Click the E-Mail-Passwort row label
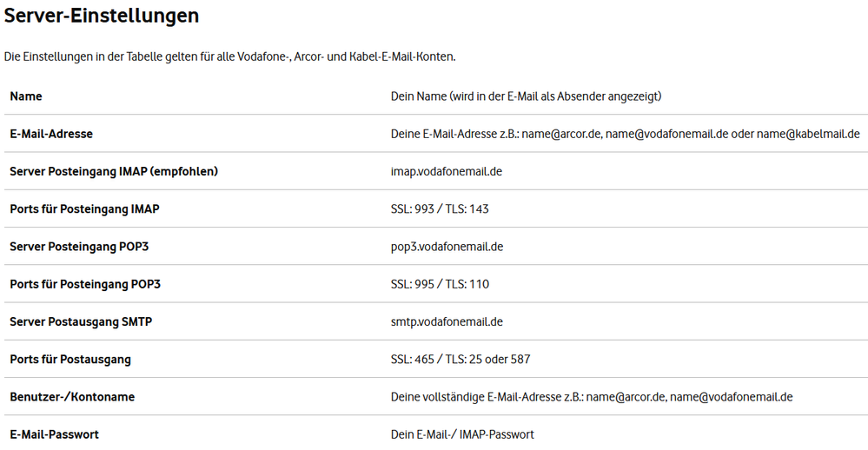 [54, 434]
